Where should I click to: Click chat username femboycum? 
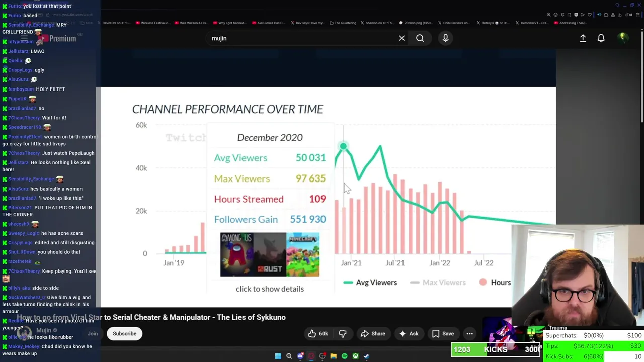[21, 89]
